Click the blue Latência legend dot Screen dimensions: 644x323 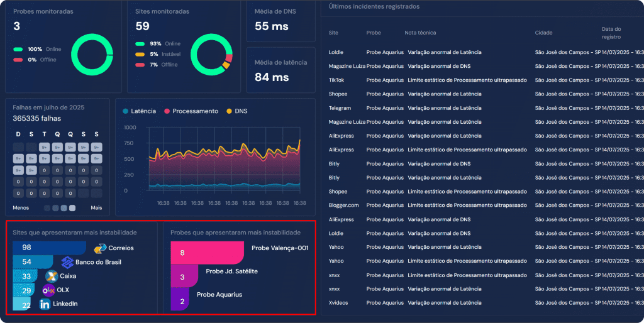click(x=126, y=111)
